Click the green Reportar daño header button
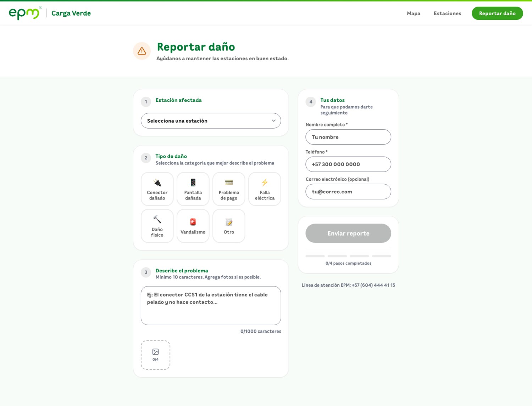Image resolution: width=532 pixels, height=406 pixels. pos(497,13)
